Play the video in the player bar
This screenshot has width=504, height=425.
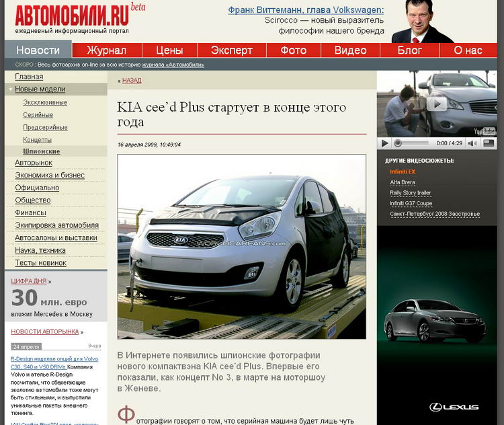click(384, 143)
